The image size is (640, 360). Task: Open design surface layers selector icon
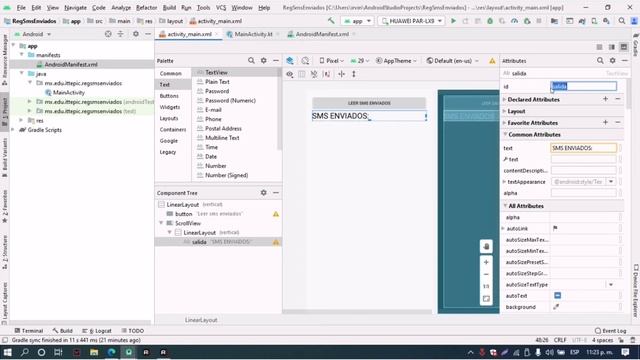tap(290, 61)
